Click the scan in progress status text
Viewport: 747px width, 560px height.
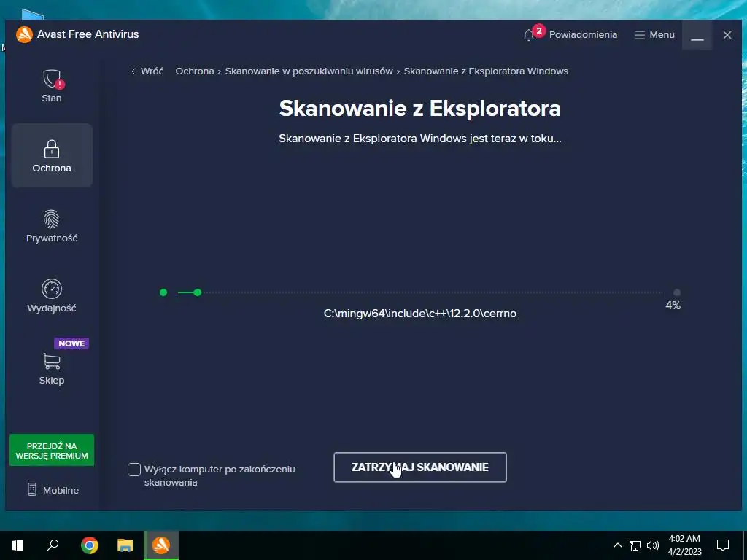[x=419, y=139]
